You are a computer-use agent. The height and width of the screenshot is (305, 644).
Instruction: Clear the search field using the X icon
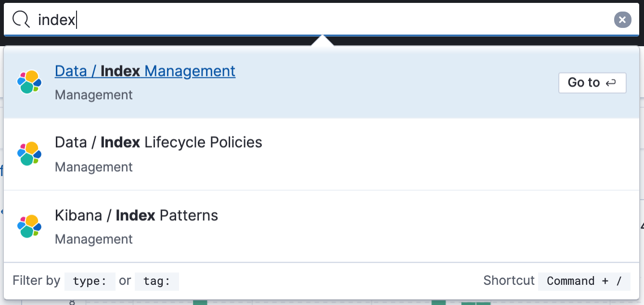click(622, 19)
